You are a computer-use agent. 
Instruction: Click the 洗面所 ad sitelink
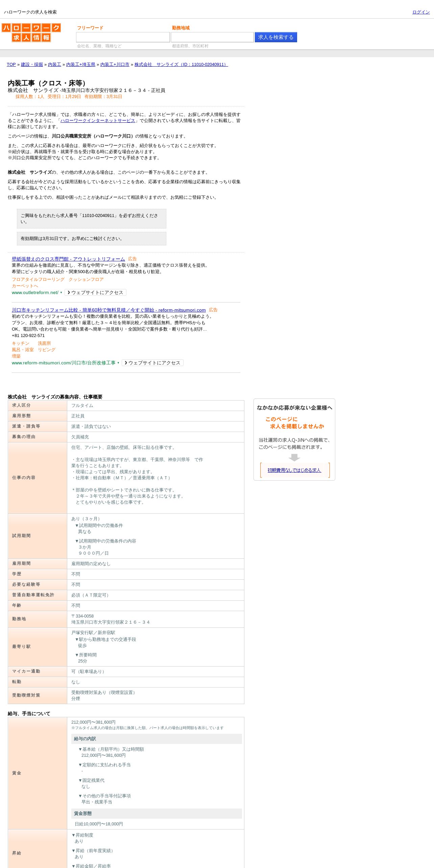click(x=44, y=343)
